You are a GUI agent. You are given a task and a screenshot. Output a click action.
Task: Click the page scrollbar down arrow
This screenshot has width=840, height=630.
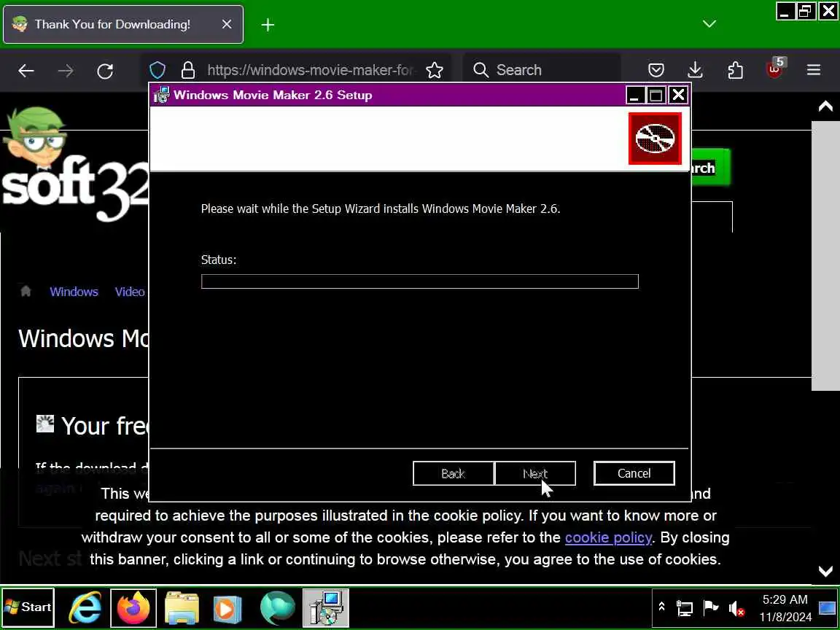click(x=825, y=570)
